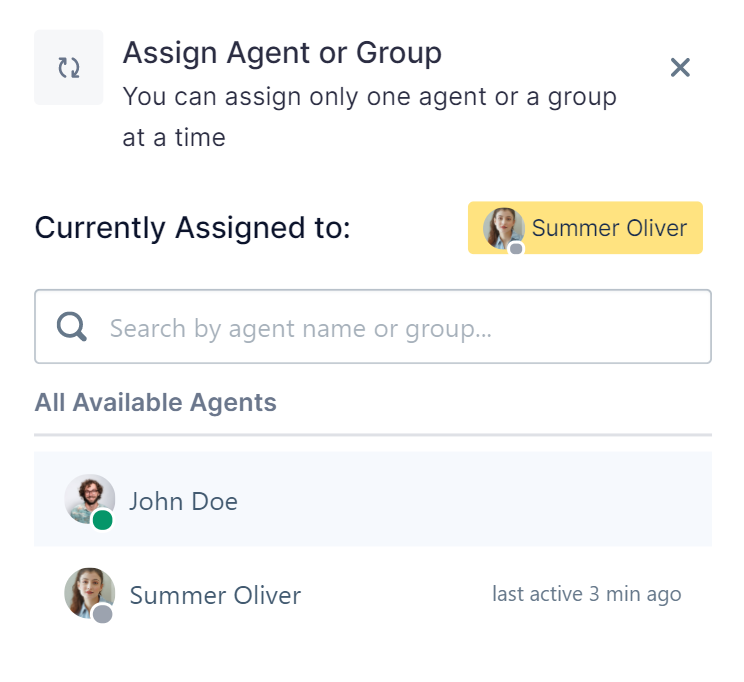Close the Assign Agent or Group dialog

tap(680, 67)
